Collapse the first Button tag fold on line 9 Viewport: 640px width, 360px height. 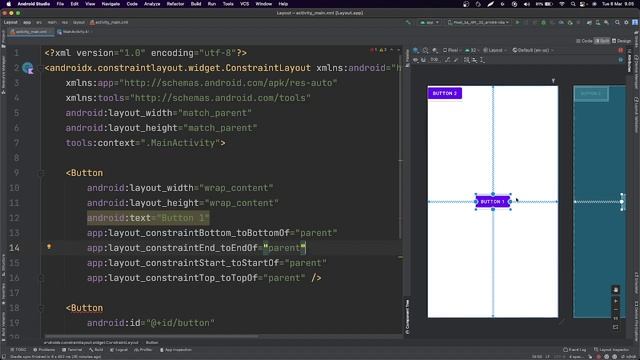[41, 173]
